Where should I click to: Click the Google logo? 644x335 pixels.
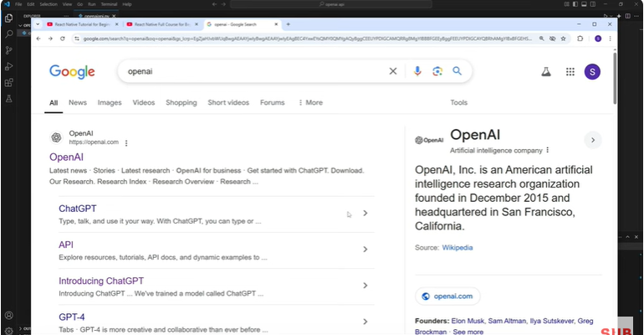point(72,72)
